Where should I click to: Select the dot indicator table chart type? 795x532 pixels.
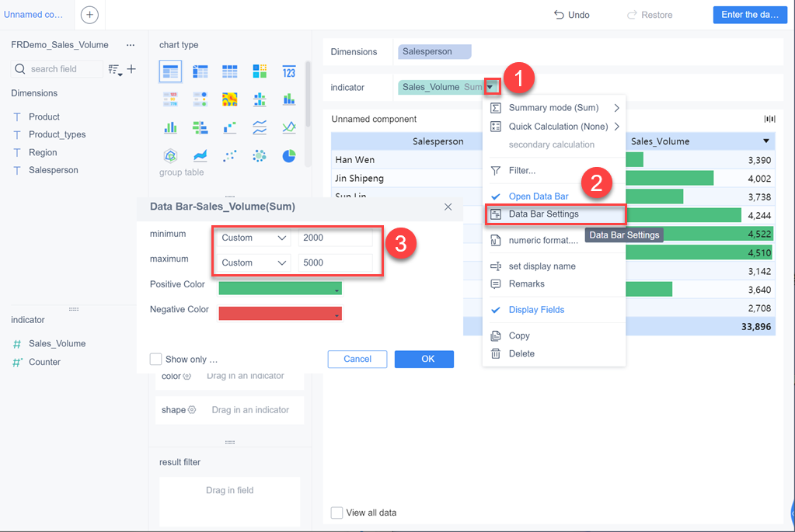pyautogui.click(x=200, y=99)
